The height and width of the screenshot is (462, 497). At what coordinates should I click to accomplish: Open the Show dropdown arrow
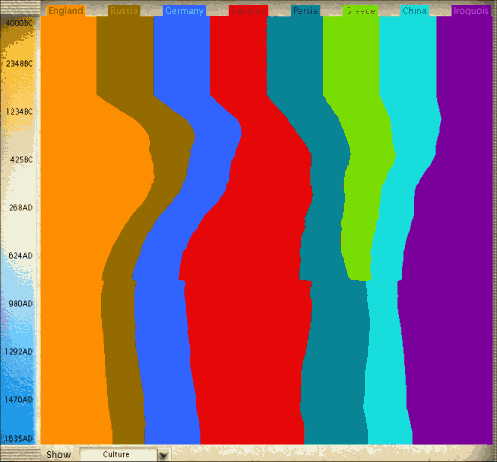coord(163,455)
